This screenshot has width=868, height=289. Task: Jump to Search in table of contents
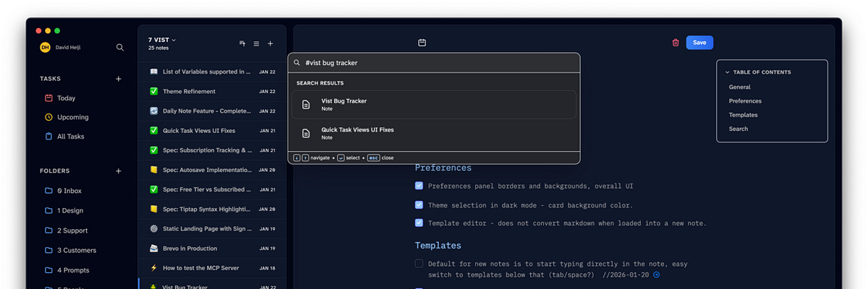[739, 129]
